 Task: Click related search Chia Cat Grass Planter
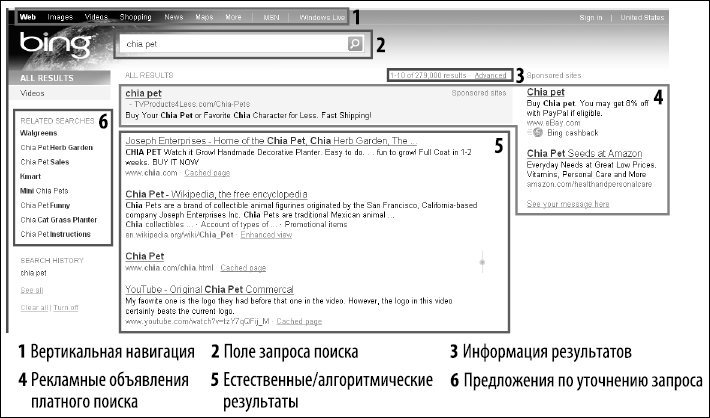pos(59,220)
